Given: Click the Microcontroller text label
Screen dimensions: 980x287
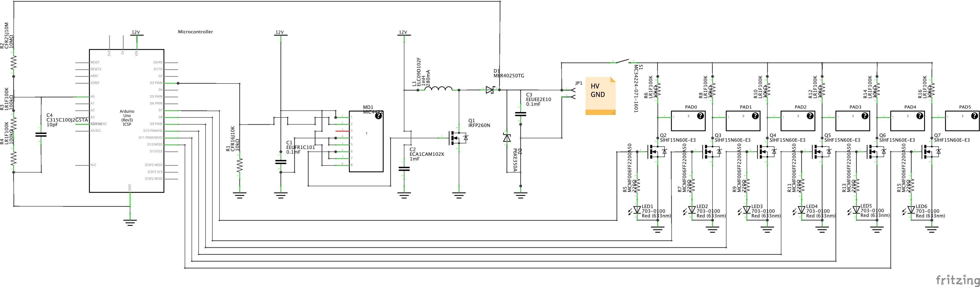Looking at the screenshot, I should 195,32.
